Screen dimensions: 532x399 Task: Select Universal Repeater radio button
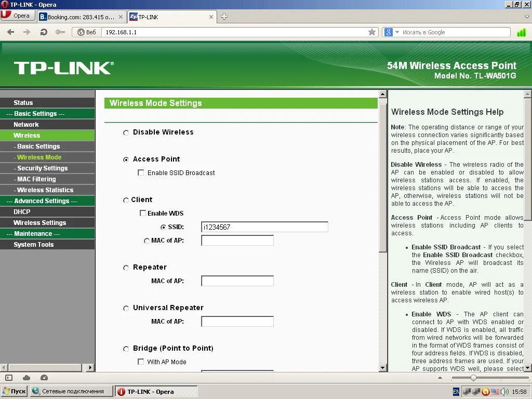coord(126,308)
